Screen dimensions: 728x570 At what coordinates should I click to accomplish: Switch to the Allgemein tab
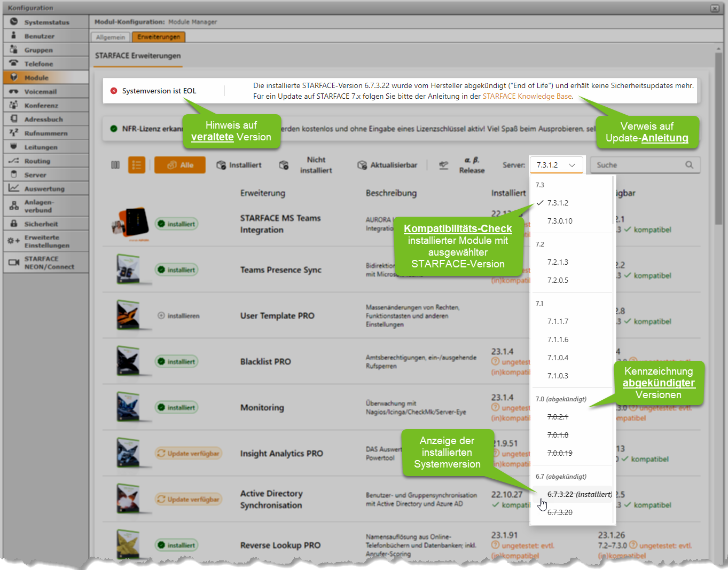point(111,37)
